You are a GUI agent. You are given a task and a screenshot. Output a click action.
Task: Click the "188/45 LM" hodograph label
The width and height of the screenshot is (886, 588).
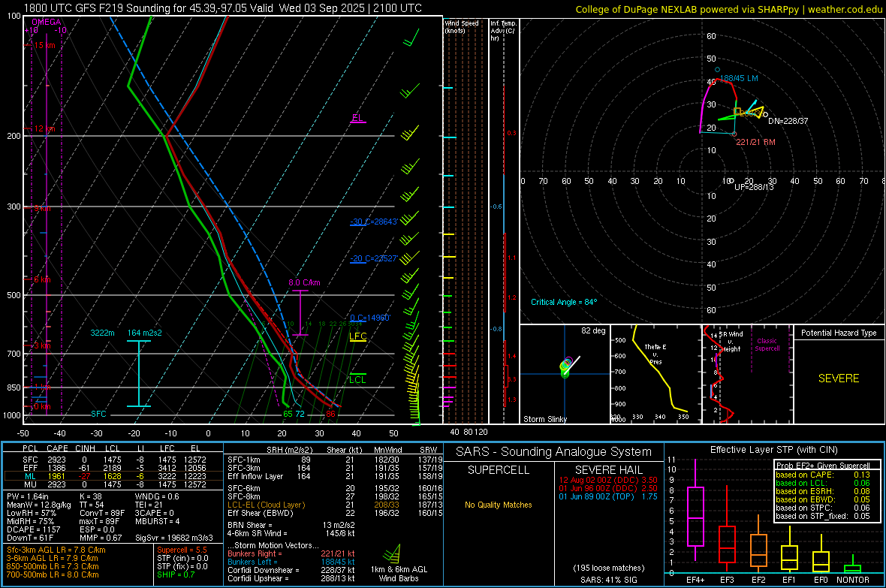[x=739, y=78]
